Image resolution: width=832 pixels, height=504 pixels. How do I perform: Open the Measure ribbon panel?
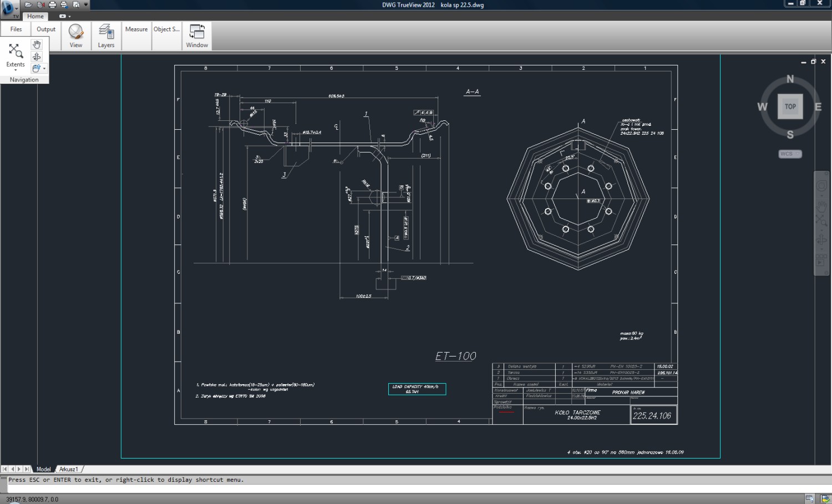136,29
